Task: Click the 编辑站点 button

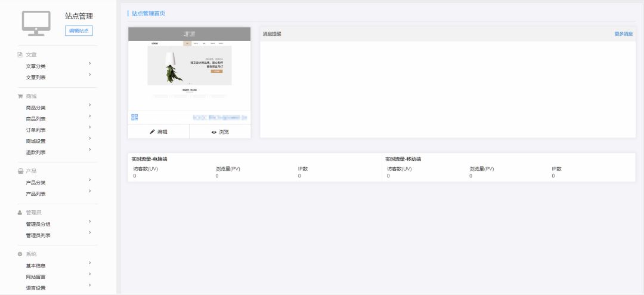Action: tap(79, 31)
